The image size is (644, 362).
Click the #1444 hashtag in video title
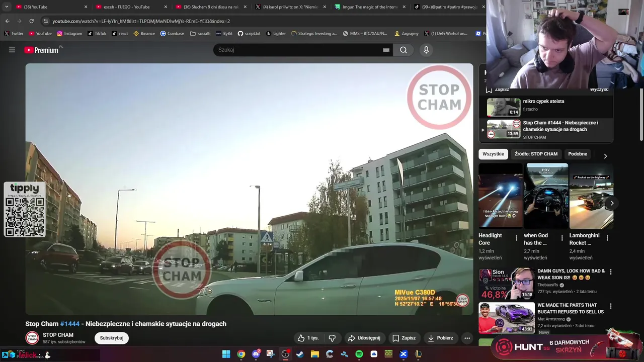click(x=70, y=324)
